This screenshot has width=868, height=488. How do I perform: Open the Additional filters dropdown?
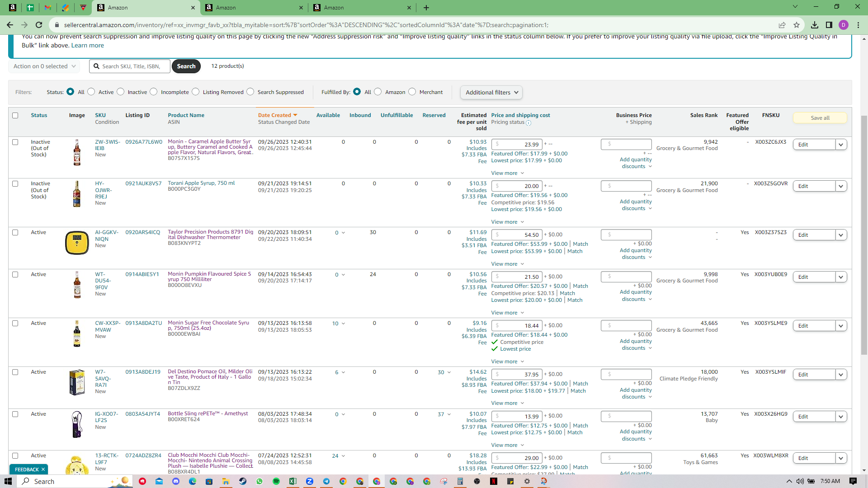[491, 92]
